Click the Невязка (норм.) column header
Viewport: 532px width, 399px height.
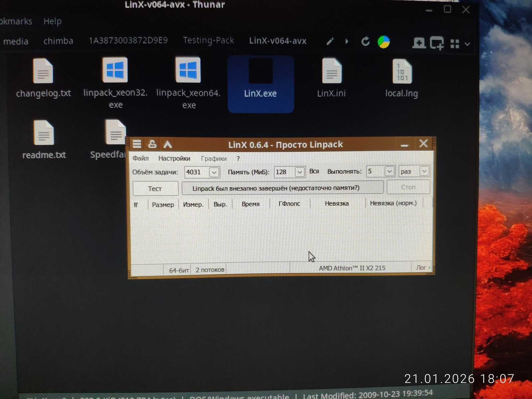pos(393,203)
